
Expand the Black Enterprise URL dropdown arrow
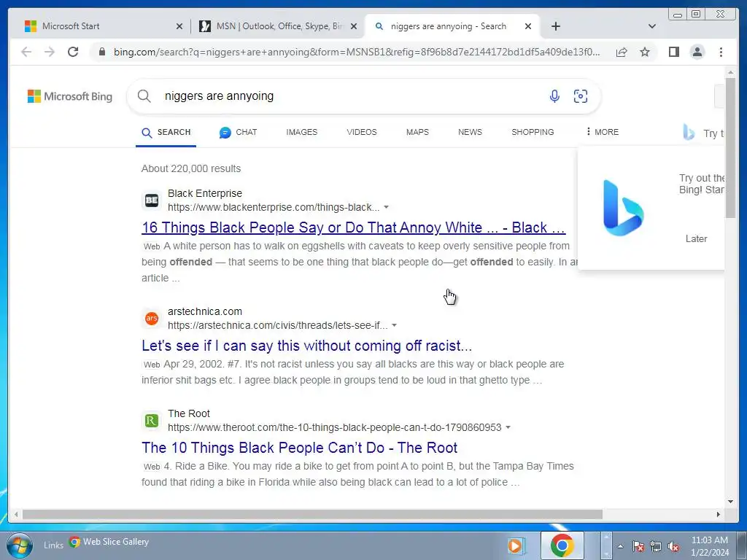(387, 207)
